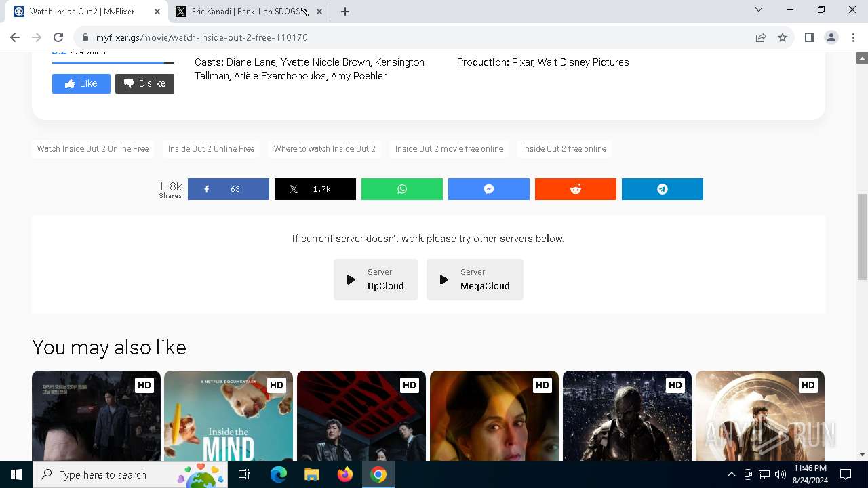
Task: Open the browser side panel
Action: click(x=809, y=37)
